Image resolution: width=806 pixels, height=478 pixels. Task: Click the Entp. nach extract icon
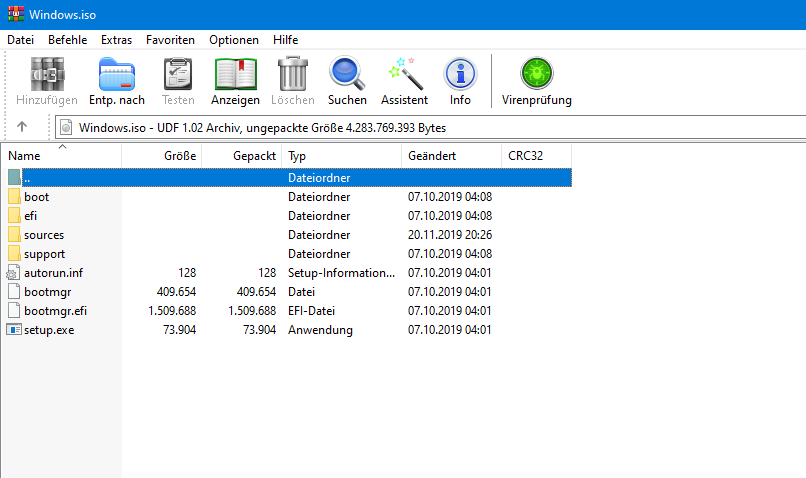[x=117, y=75]
